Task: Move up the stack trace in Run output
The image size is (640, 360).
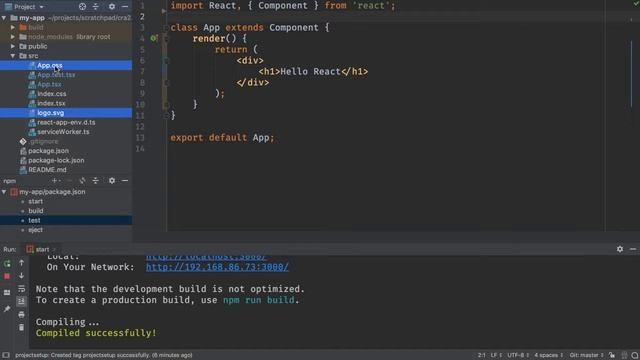Action: [x=21, y=263]
